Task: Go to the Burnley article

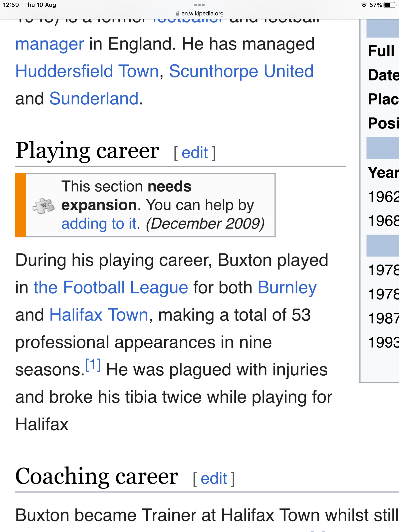Action: click(x=287, y=287)
